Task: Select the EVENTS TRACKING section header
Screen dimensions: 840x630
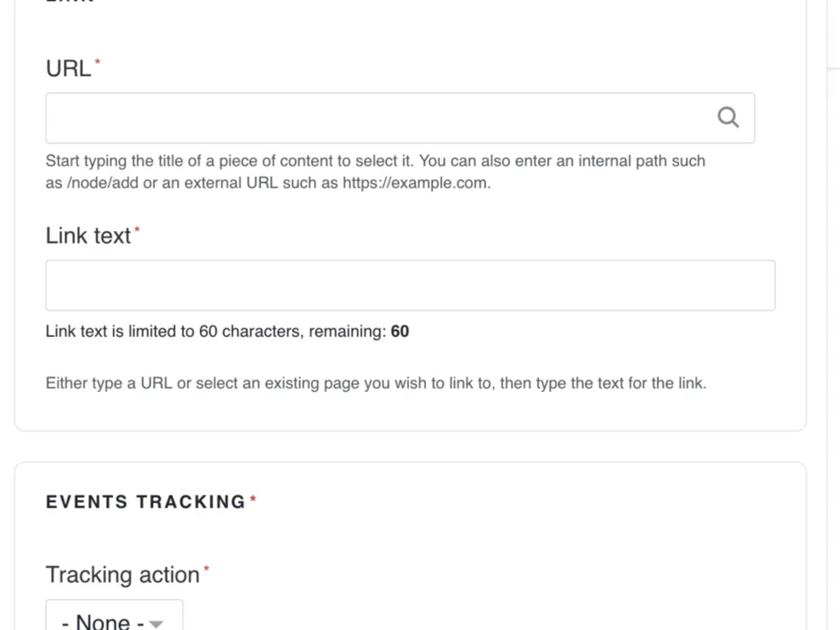Action: coord(146,501)
